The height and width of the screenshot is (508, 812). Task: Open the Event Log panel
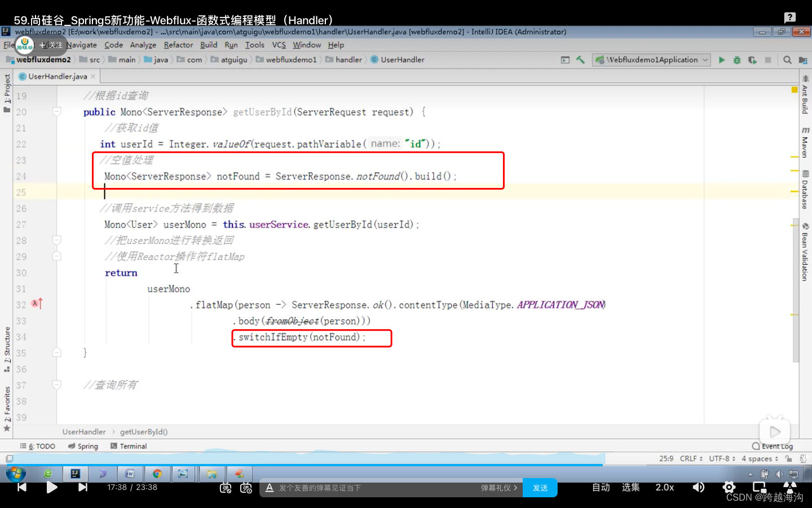(773, 446)
